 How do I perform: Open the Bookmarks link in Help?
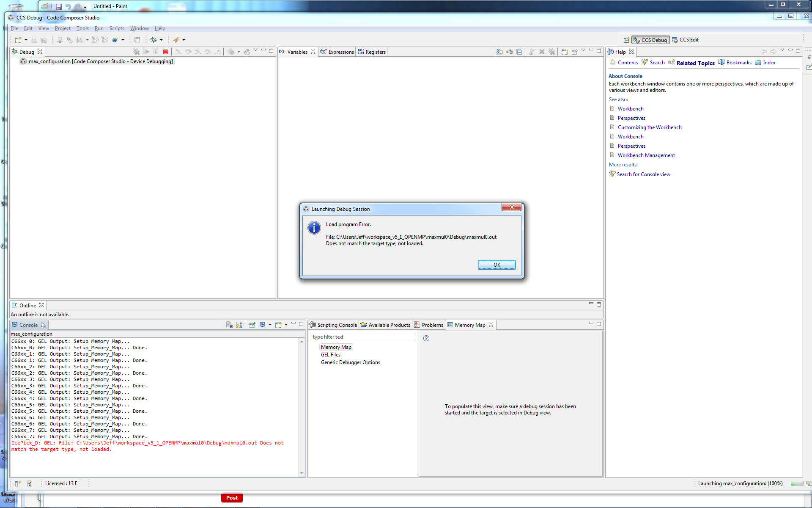click(x=739, y=63)
